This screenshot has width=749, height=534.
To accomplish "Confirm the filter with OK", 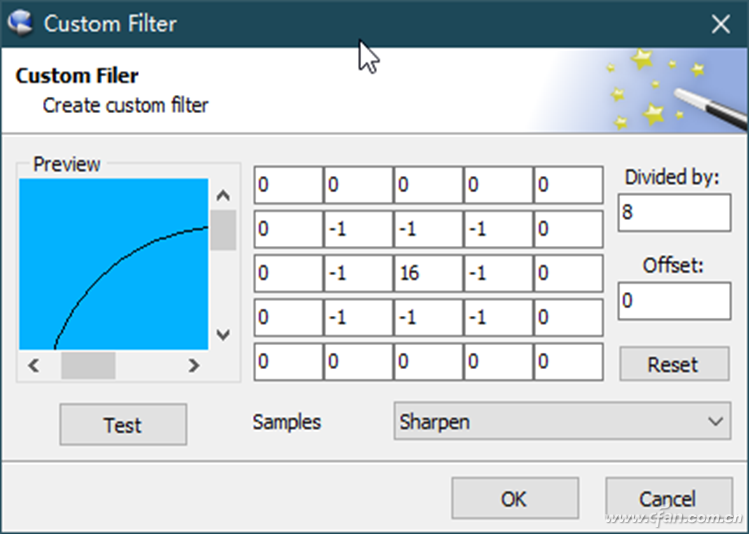I will coord(514,498).
